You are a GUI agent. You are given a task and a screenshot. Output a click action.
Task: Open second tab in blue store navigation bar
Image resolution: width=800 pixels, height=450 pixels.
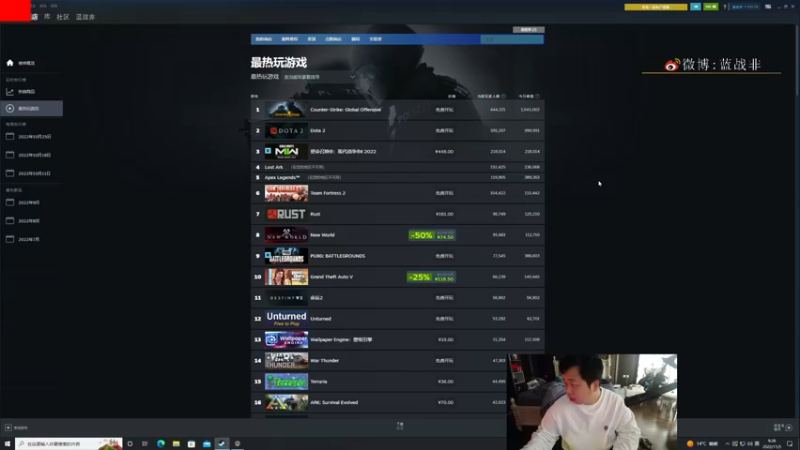[289, 39]
